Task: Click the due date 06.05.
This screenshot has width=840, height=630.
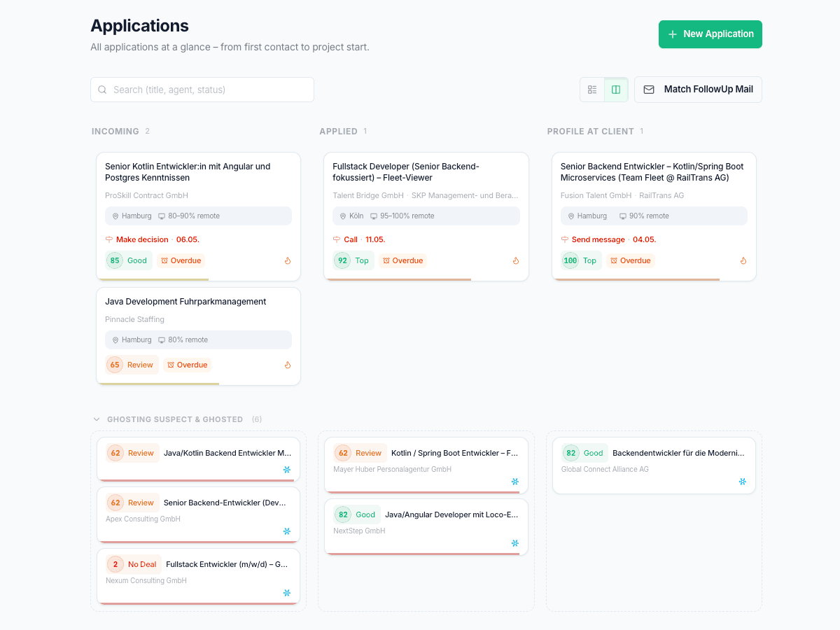Action: tap(188, 239)
